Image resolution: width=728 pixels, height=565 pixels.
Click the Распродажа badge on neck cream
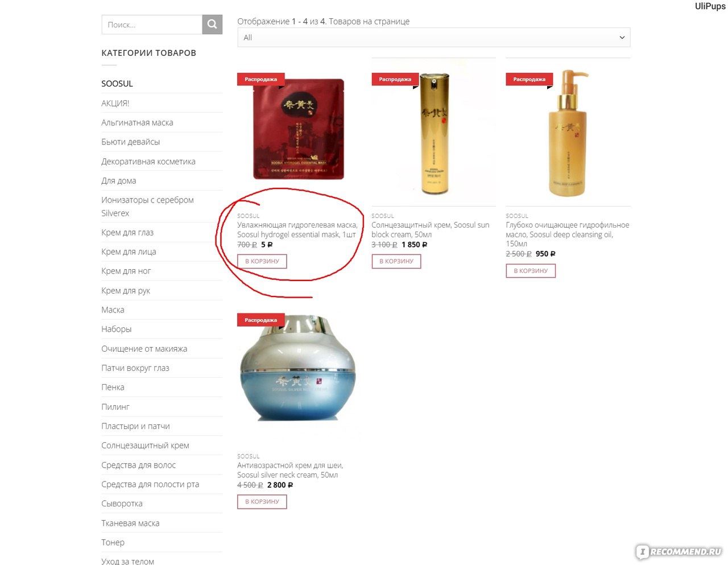(261, 320)
